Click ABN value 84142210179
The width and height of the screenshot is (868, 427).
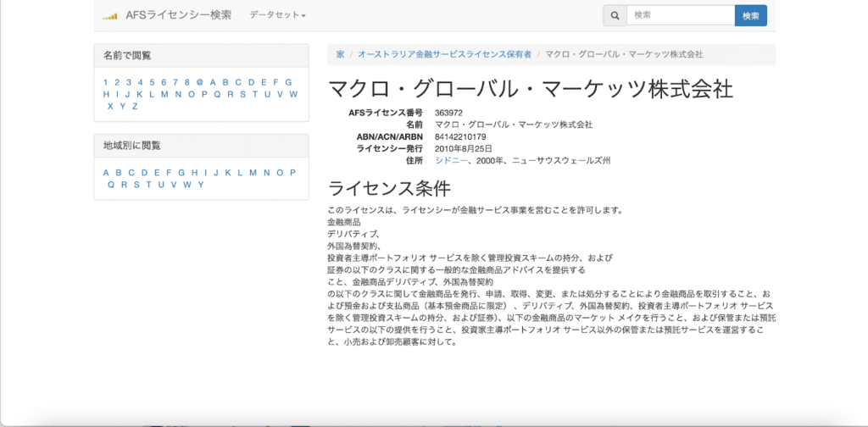(460, 136)
